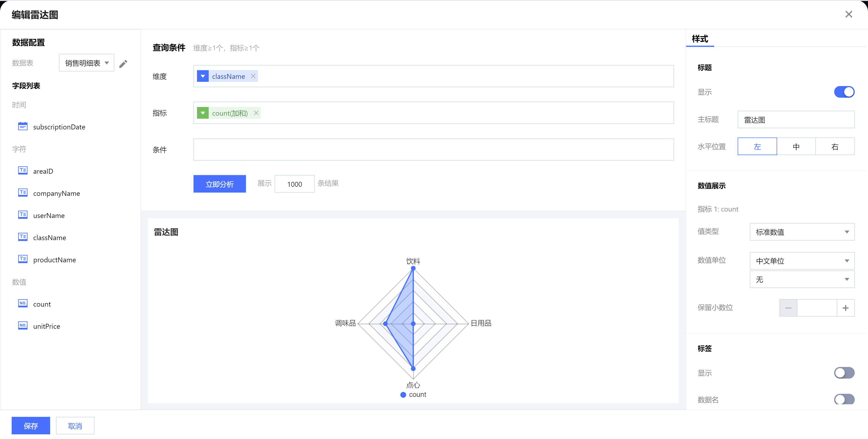Click the number icon beside unitPrice
The width and height of the screenshot is (868, 439).
click(23, 325)
